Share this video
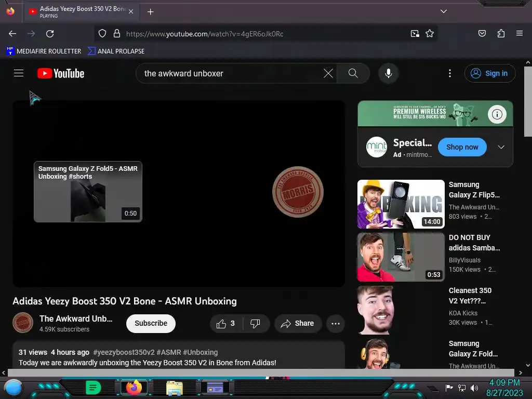 tap(297, 323)
